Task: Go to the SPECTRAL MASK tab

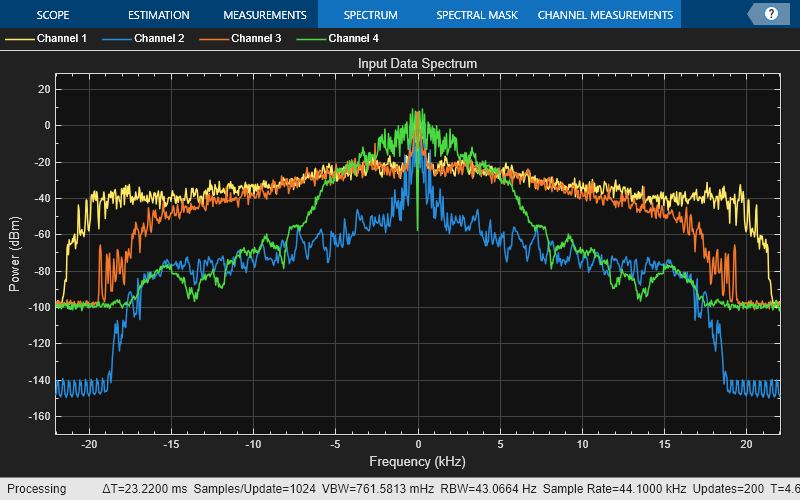Action: 475,15
